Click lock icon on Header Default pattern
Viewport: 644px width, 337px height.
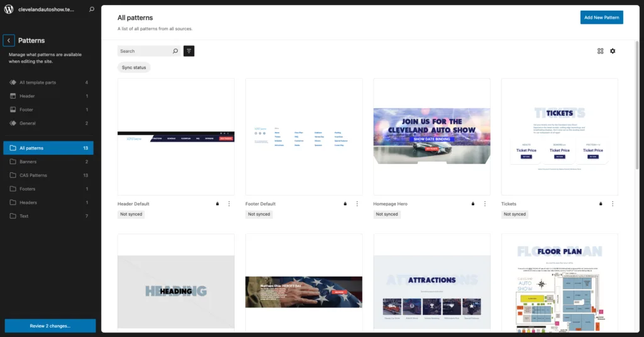[217, 204]
